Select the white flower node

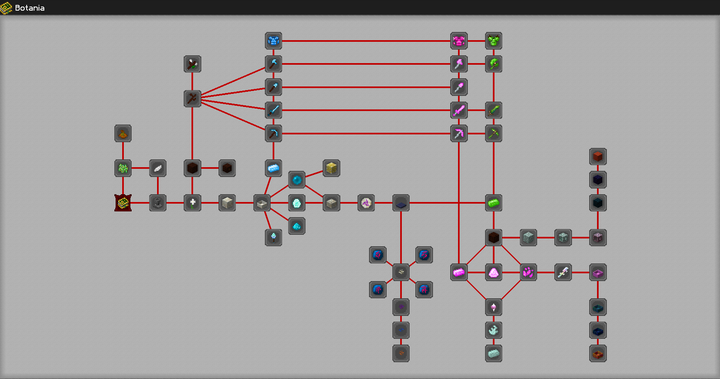point(192,203)
